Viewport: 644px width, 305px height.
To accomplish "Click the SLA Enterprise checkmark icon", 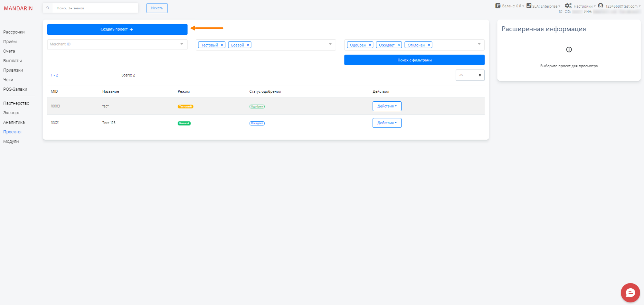I will (529, 6).
